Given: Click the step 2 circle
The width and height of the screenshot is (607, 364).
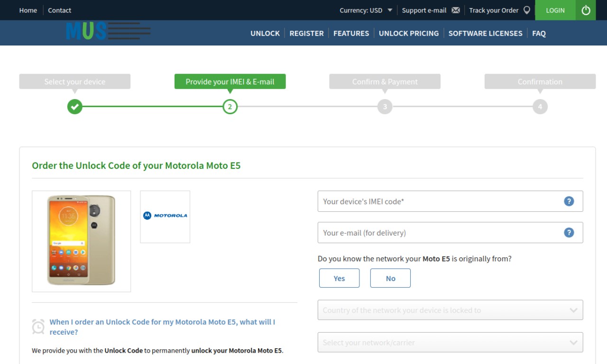Looking at the screenshot, I should (x=230, y=107).
